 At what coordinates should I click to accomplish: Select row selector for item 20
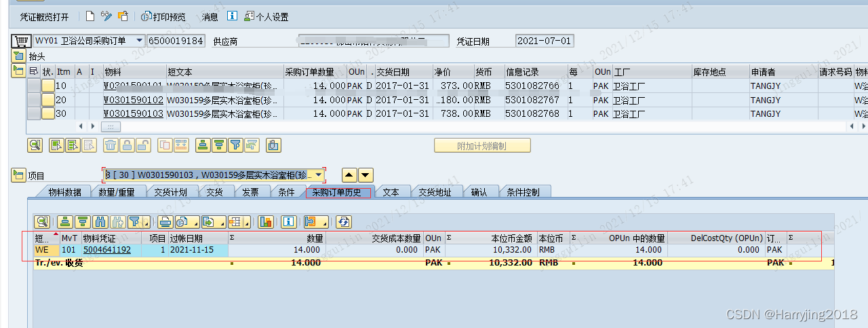(33, 100)
